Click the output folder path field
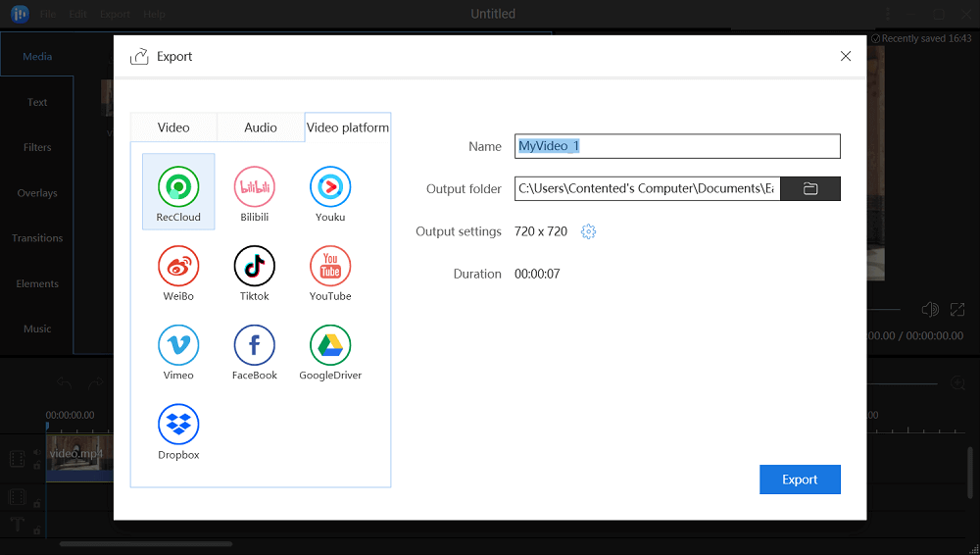 [x=647, y=188]
